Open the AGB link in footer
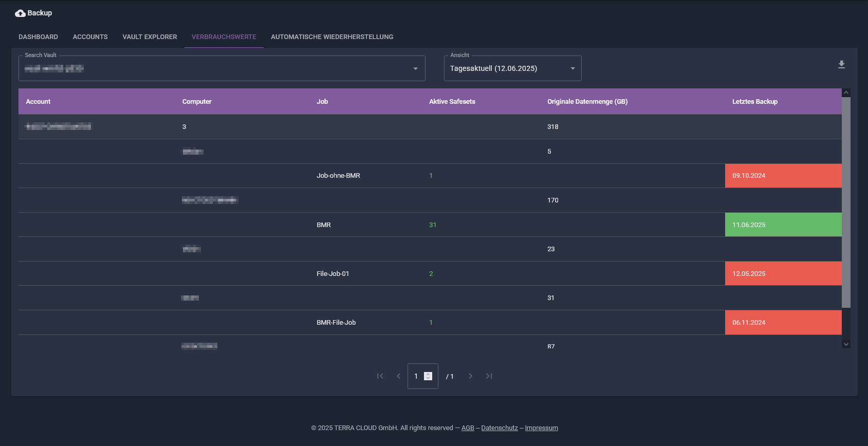The height and width of the screenshot is (446, 868). [x=468, y=428]
